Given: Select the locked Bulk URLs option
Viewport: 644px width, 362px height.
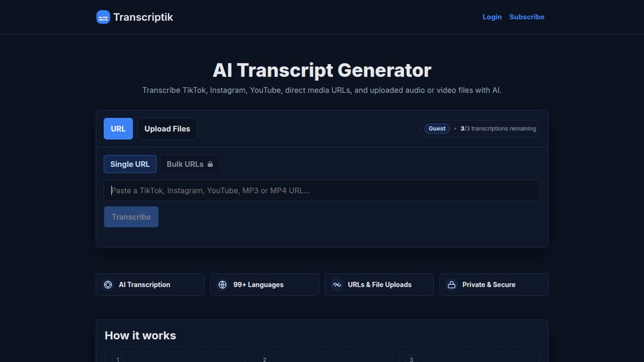Looking at the screenshot, I should pyautogui.click(x=190, y=164).
